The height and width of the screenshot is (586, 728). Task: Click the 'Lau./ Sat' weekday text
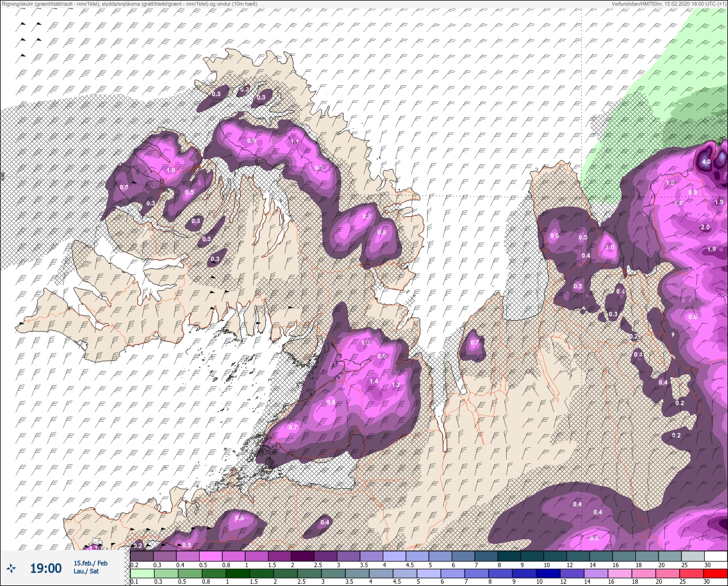pyautogui.click(x=86, y=571)
